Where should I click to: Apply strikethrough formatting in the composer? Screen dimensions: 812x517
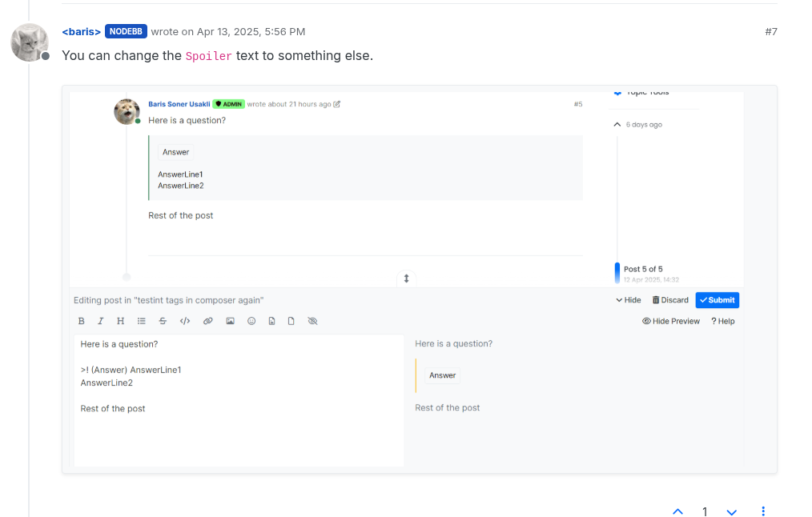(163, 321)
